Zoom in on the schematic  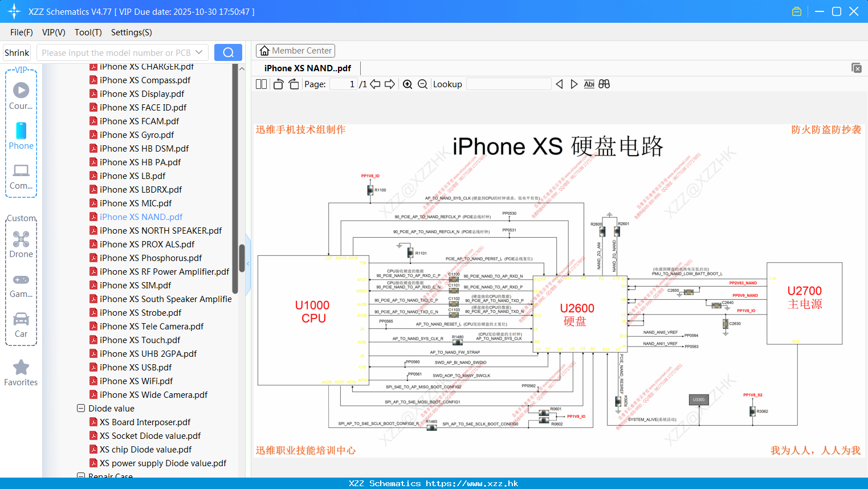[407, 84]
